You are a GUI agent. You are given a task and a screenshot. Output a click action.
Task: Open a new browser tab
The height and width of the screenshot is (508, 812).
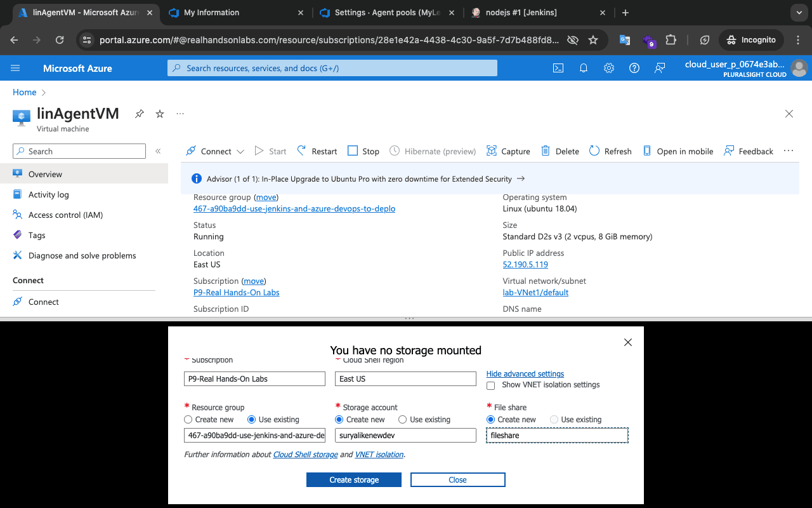(625, 13)
